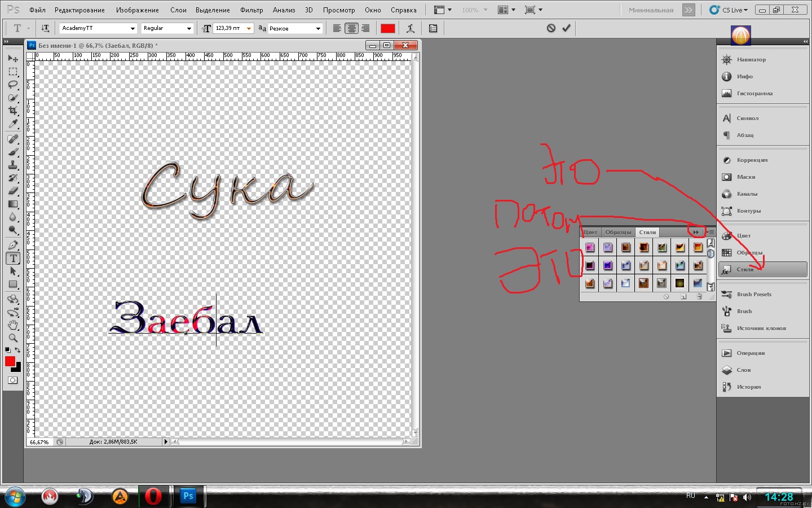Cancel current text edits
The width and height of the screenshot is (812, 508).
(551, 28)
